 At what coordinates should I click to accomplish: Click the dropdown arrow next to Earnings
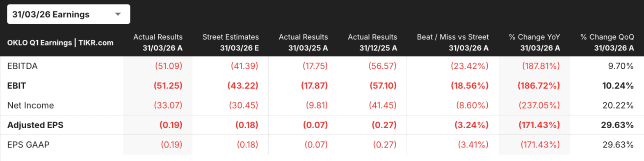118,14
